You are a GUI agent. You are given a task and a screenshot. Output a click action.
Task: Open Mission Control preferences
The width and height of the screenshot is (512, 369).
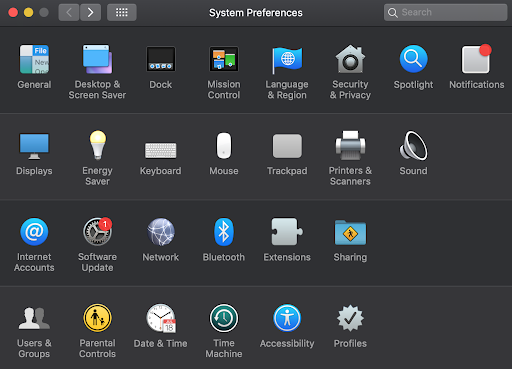[x=224, y=59]
